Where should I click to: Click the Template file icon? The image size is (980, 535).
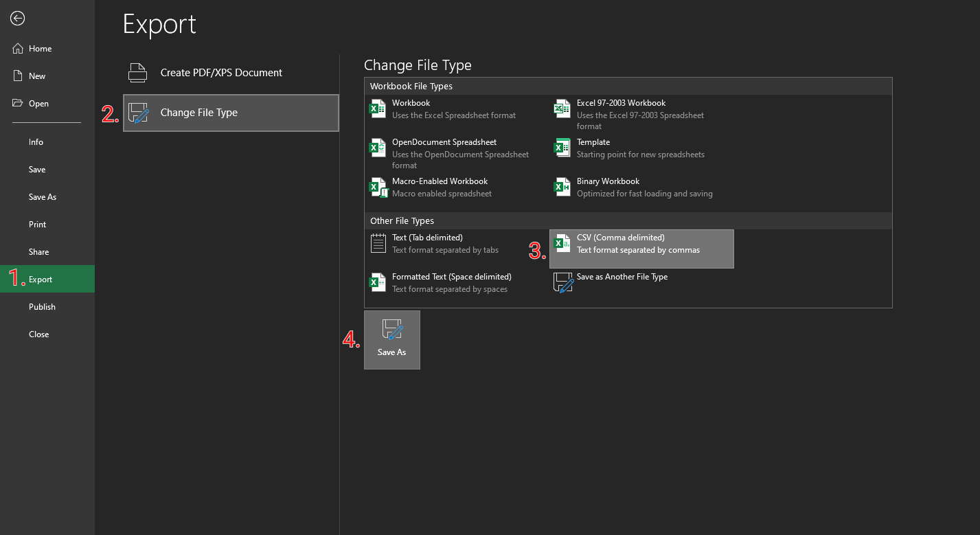562,148
